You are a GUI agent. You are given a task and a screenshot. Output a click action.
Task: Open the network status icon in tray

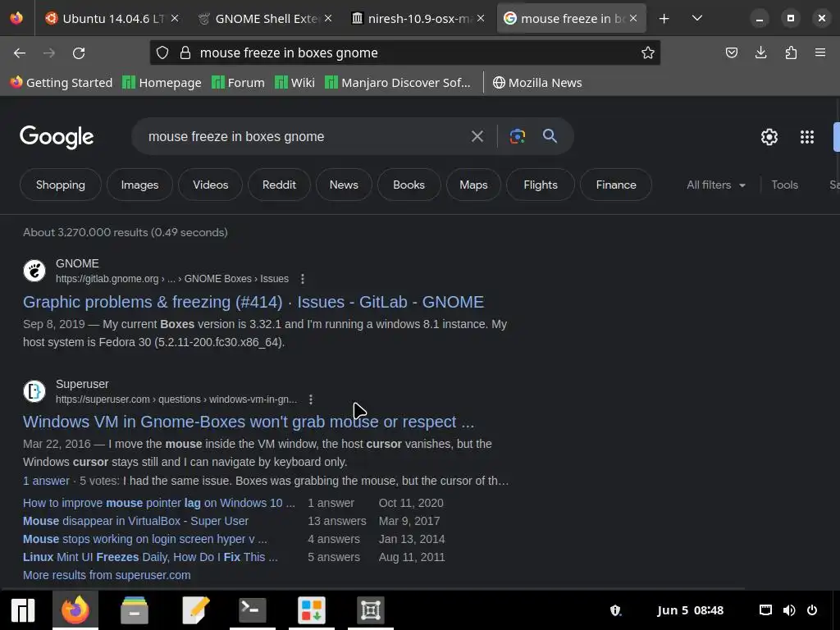[765, 610]
